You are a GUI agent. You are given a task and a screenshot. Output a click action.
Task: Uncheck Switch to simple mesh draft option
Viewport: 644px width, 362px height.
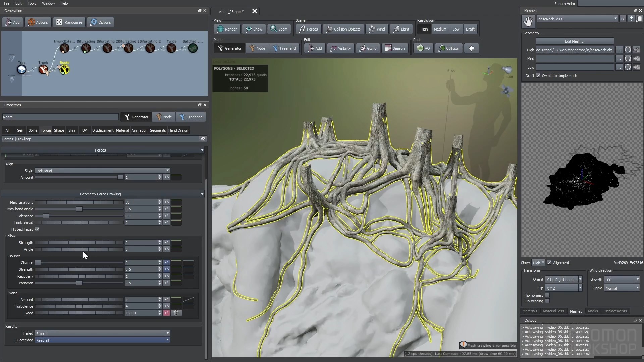(538, 76)
